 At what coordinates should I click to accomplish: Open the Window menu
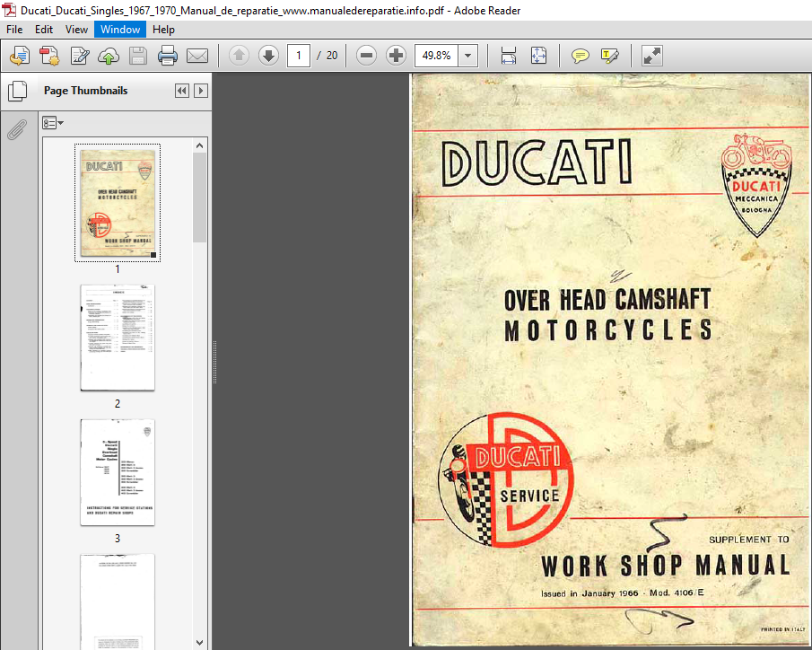tap(120, 30)
